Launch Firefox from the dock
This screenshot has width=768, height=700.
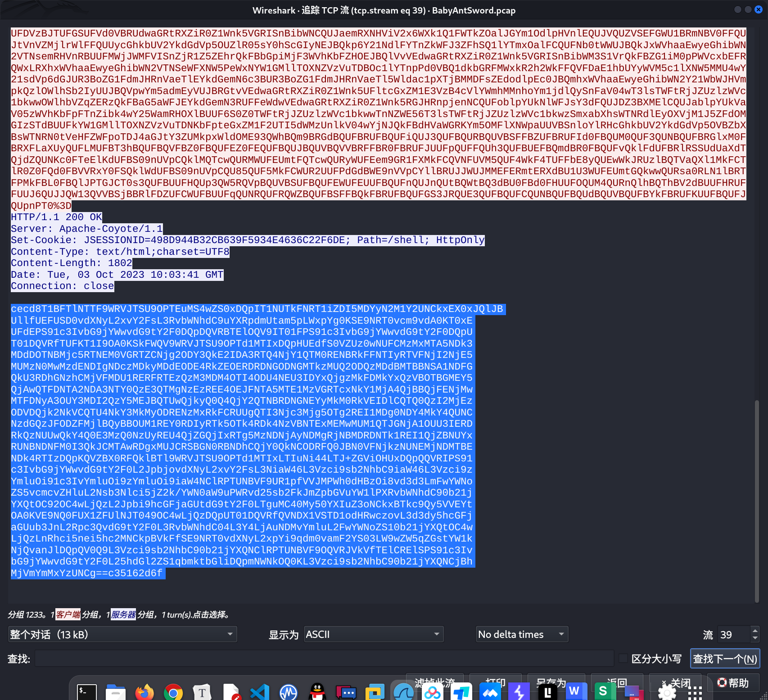[145, 692]
